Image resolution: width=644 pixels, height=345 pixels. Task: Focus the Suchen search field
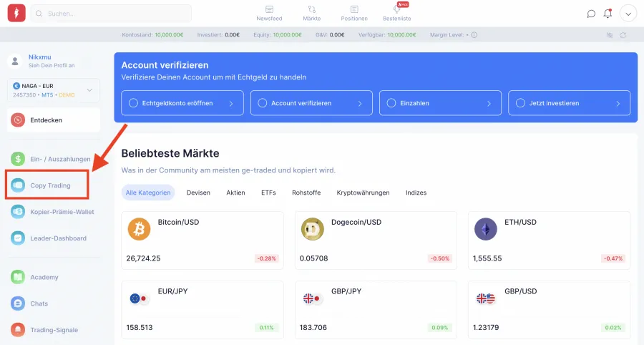(111, 14)
